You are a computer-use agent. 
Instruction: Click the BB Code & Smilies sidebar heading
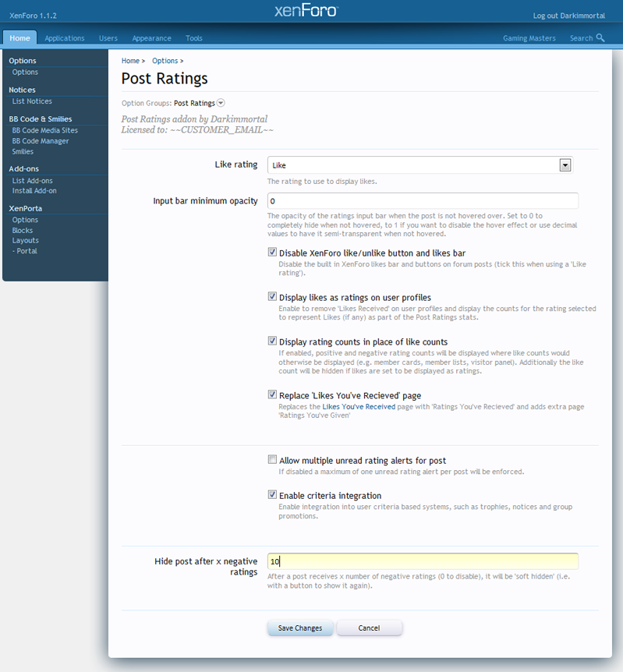coord(41,119)
